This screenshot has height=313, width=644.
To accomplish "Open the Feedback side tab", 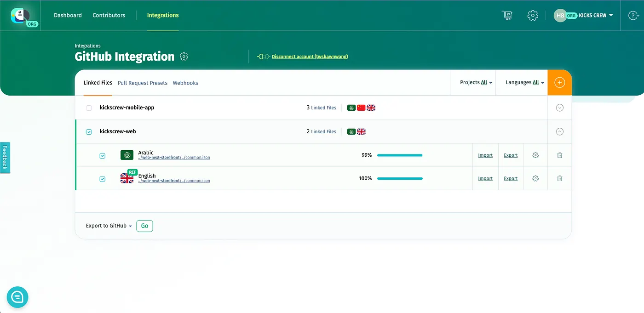I will click(5, 158).
